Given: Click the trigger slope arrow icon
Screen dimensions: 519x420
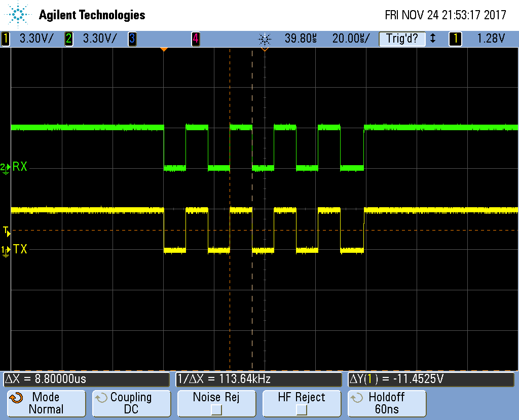Looking at the screenshot, I should pos(432,39).
